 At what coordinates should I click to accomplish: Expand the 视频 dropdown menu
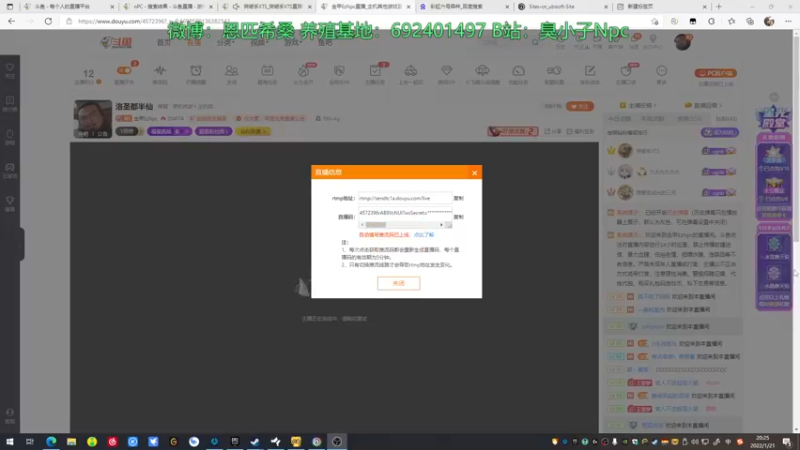[259, 42]
